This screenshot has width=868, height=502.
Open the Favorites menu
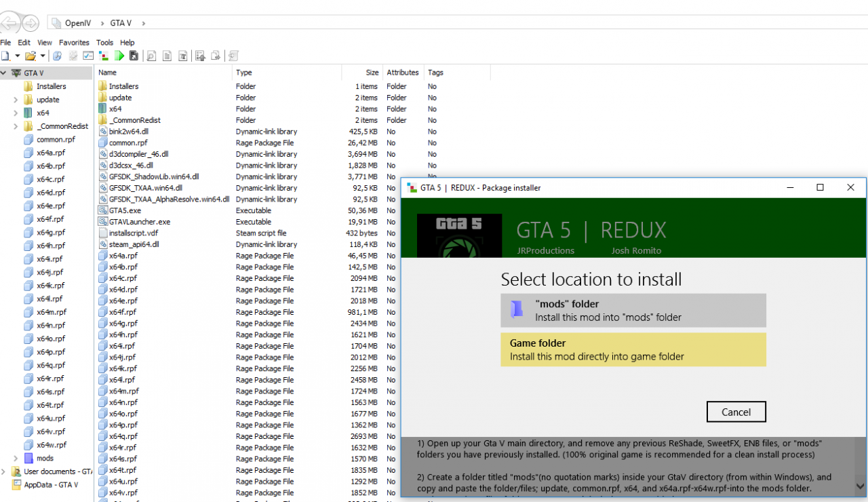(74, 42)
